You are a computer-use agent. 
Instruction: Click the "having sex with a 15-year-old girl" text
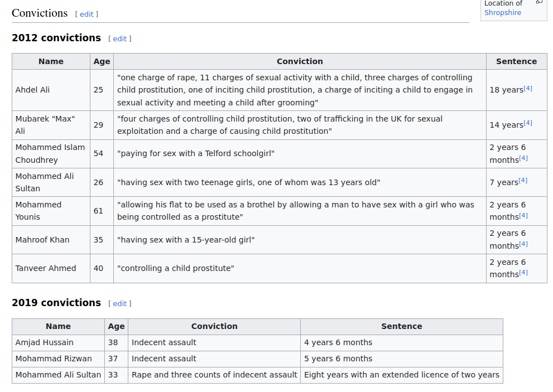(x=186, y=240)
